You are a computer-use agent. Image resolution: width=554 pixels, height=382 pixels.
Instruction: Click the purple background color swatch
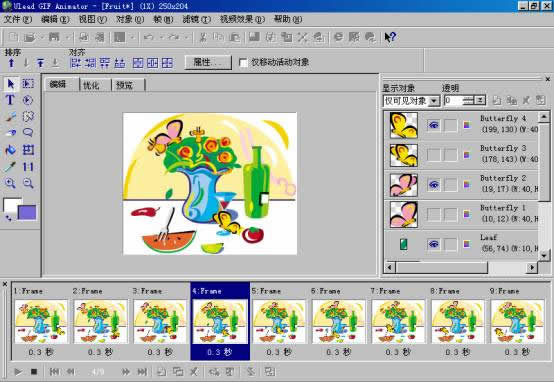coord(28,213)
